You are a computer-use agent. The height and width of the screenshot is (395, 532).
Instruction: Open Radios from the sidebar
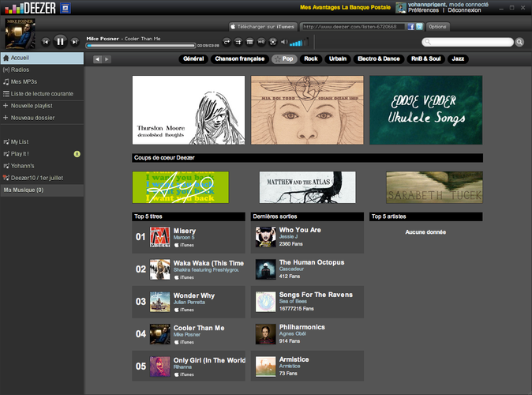(21, 70)
